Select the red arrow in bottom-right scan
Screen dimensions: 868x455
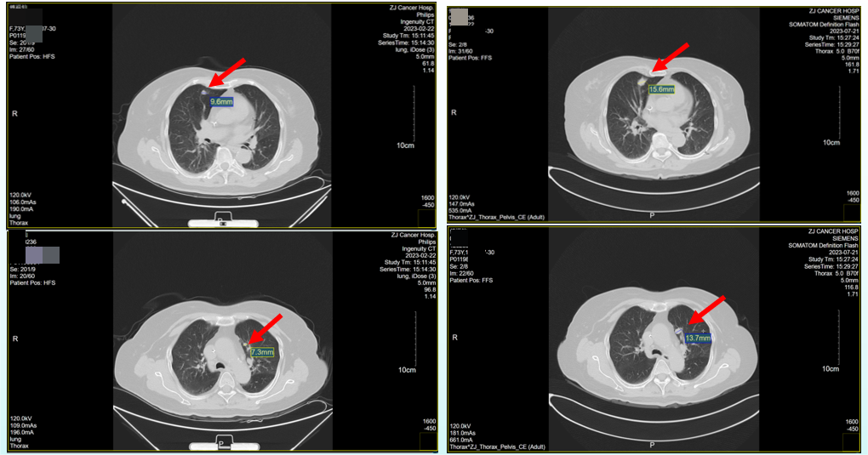(708, 310)
